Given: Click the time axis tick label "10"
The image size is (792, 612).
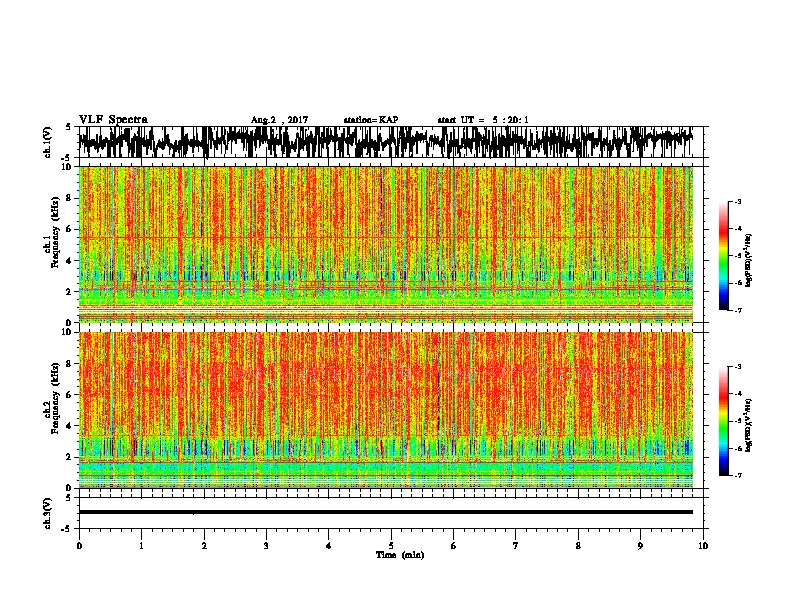Looking at the screenshot, I should [x=703, y=546].
